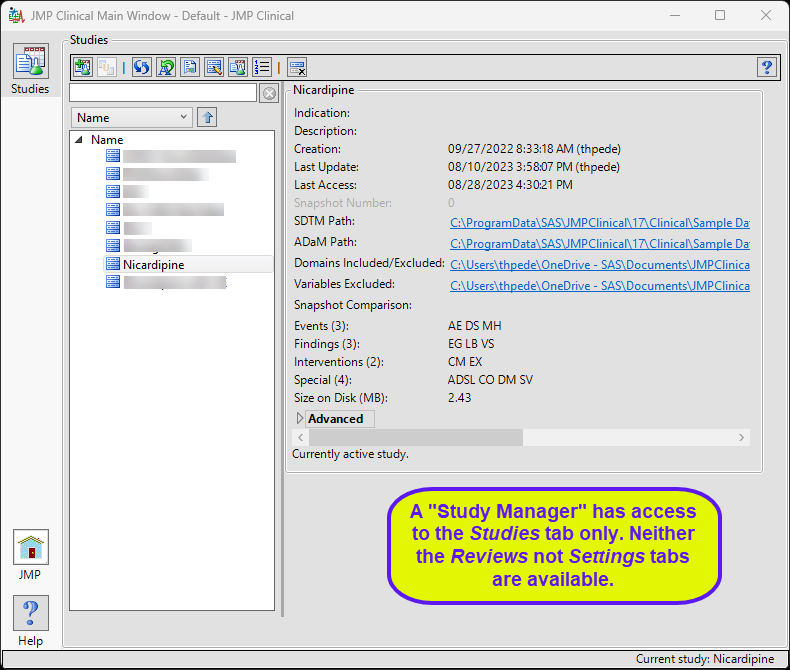Click the study search input field

163,93
